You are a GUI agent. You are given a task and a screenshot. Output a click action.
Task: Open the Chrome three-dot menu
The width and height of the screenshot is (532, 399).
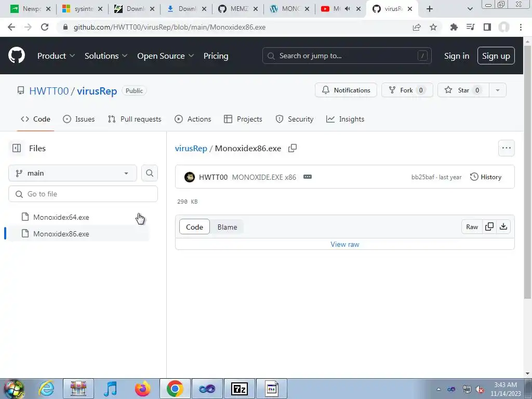click(x=521, y=27)
